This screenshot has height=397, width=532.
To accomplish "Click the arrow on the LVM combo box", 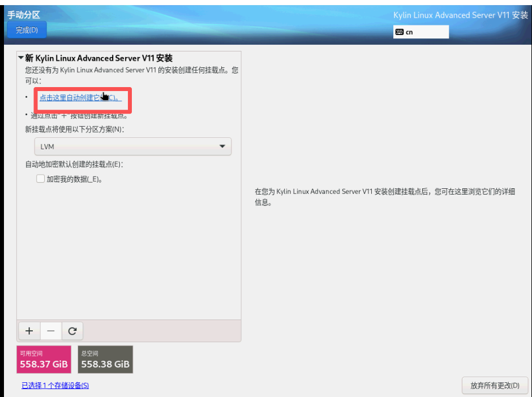I will 222,146.
